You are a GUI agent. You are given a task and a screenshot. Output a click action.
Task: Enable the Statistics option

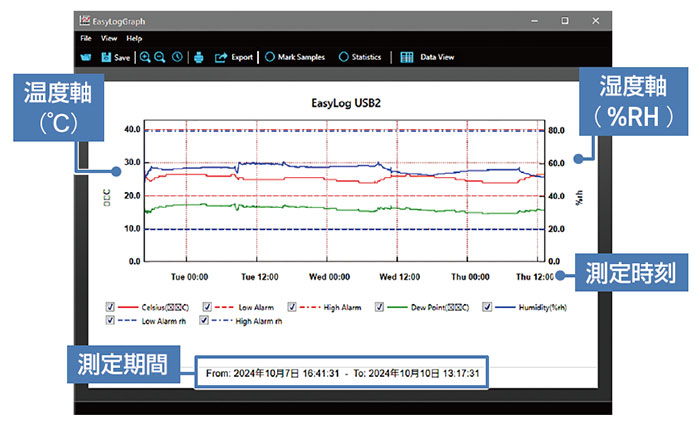tap(360, 57)
